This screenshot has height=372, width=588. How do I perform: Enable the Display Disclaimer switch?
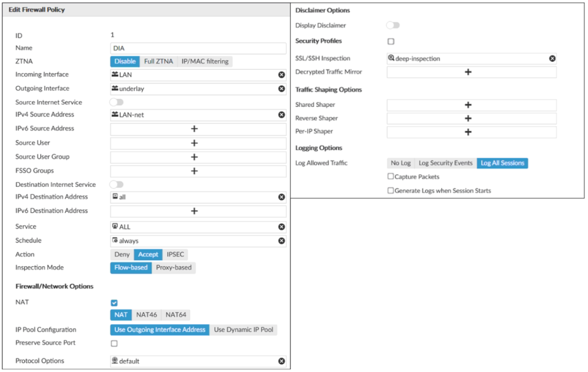[x=393, y=25]
